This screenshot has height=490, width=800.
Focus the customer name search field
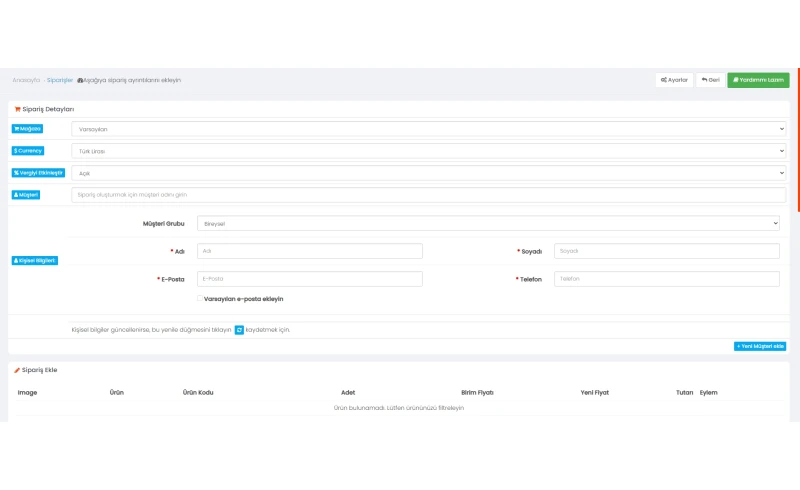pyautogui.click(x=428, y=195)
